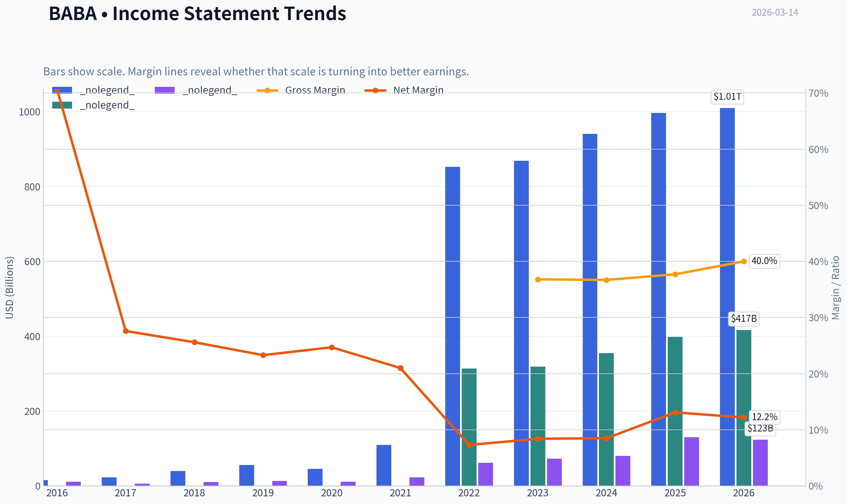Click the tall blue bar for 2022
The height and width of the screenshot is (504, 847).
click(x=453, y=326)
